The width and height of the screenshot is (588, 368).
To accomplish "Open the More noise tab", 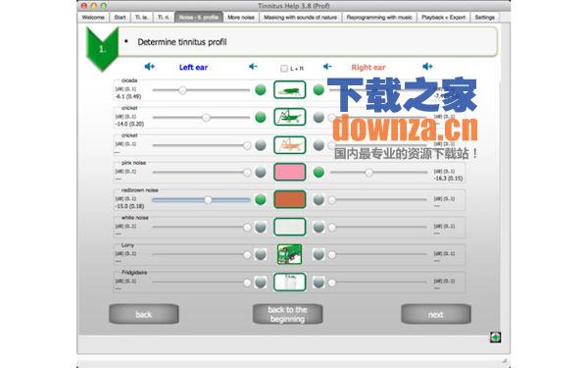I will tap(241, 18).
